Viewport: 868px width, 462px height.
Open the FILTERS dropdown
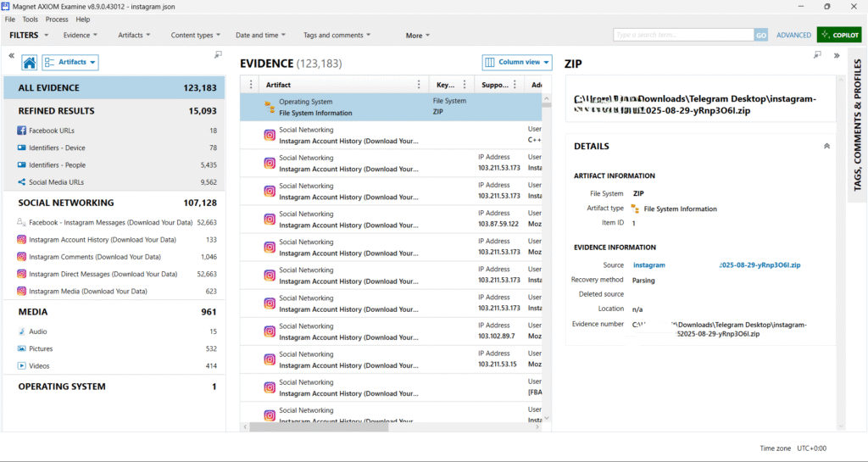(x=29, y=35)
